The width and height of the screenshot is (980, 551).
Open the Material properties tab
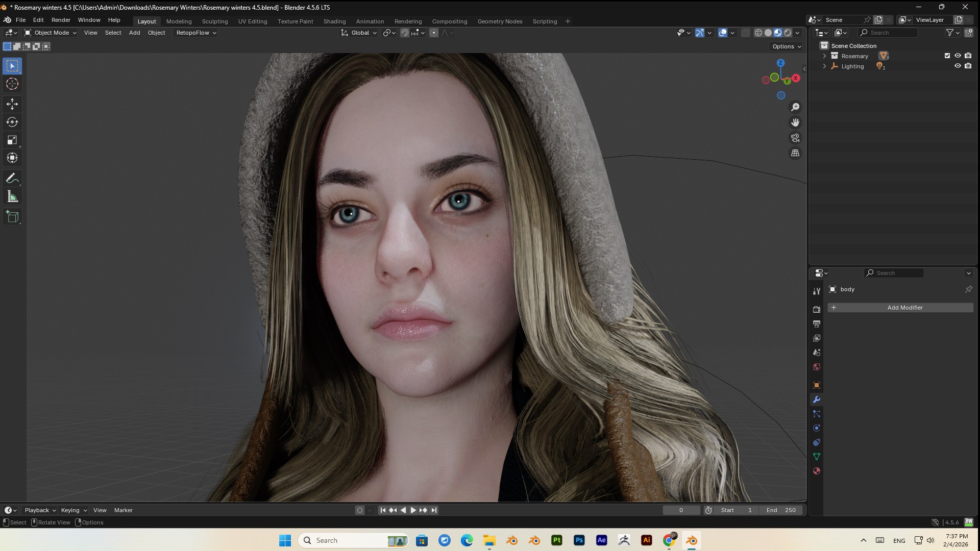[x=817, y=471]
